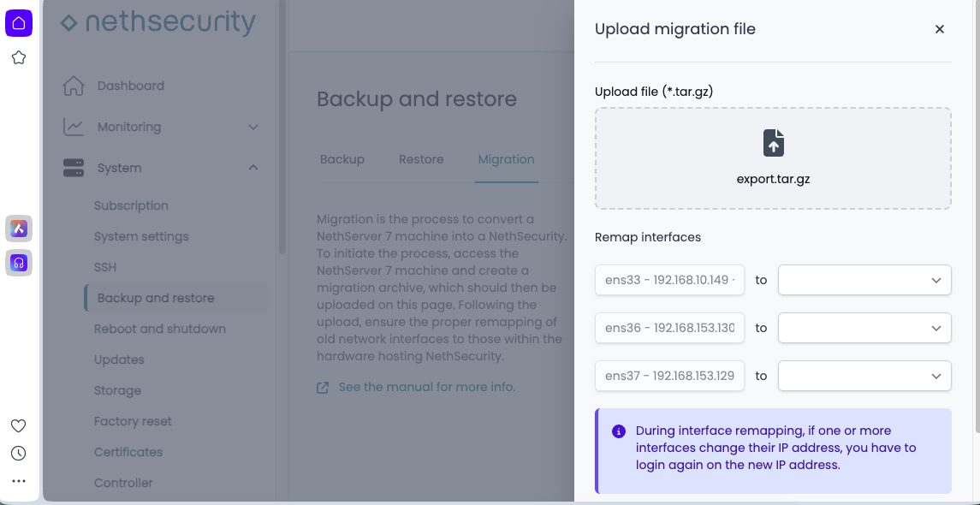The height and width of the screenshot is (505, 980).
Task: Close the Upload migration file panel
Action: click(x=939, y=29)
